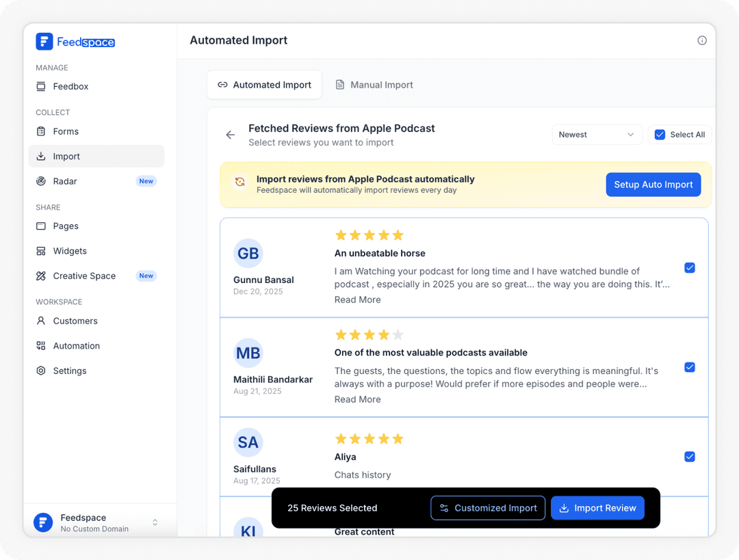Click the Automation icon
739x560 pixels.
(x=41, y=346)
